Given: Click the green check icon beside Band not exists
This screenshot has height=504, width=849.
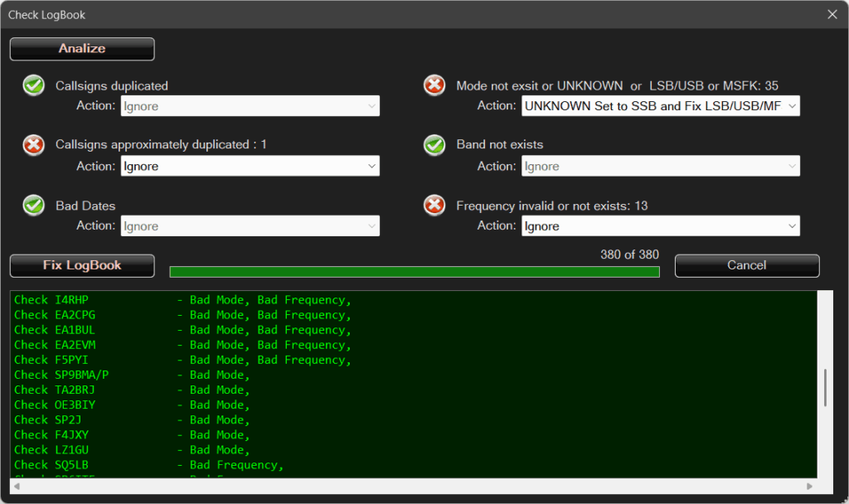Looking at the screenshot, I should pyautogui.click(x=434, y=145).
